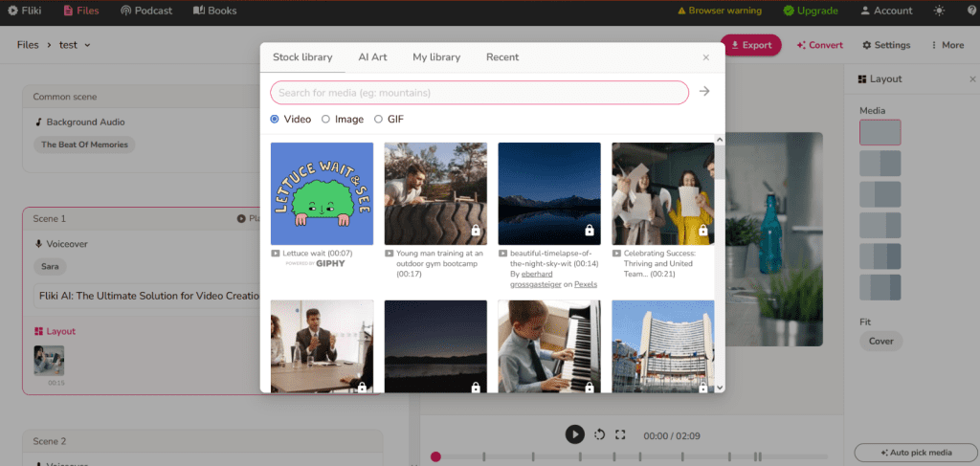Switch theme using the sun icon
980x466 pixels.
click(x=937, y=11)
